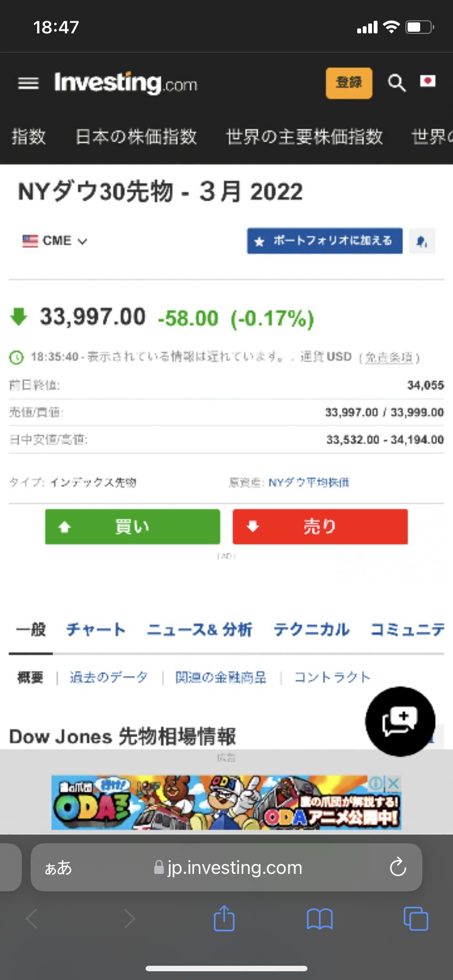The height and width of the screenshot is (980, 453).
Task: Open Safari bookmarks book icon
Action: click(x=320, y=919)
